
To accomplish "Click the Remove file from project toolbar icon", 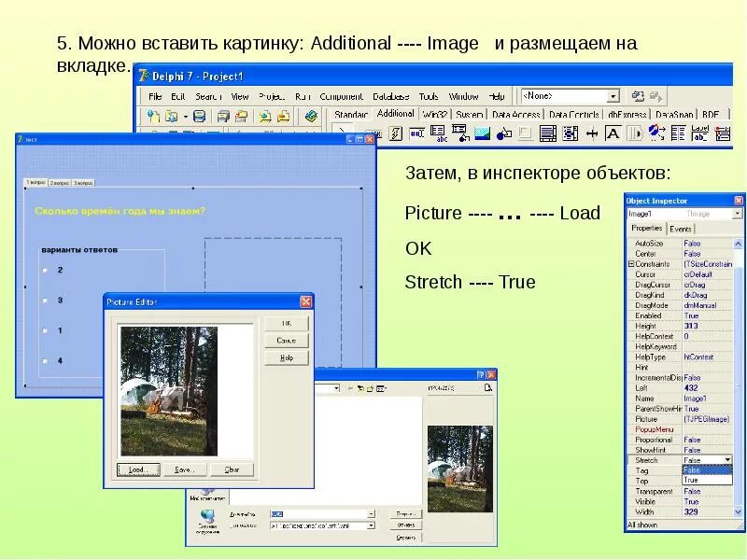I will (x=284, y=116).
